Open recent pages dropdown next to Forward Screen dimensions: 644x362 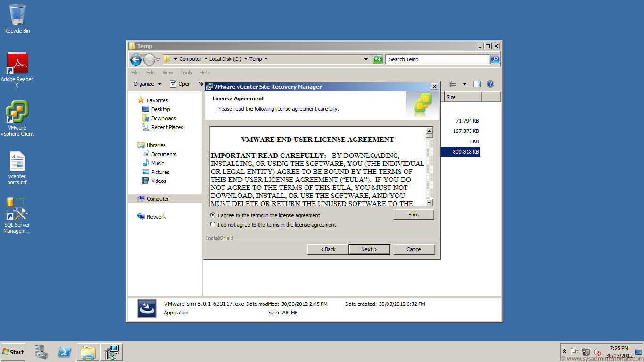click(158, 59)
